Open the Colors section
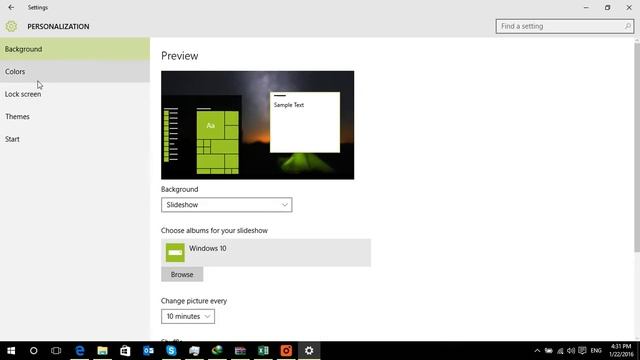Viewport: 640px width, 360px height. [x=75, y=71]
